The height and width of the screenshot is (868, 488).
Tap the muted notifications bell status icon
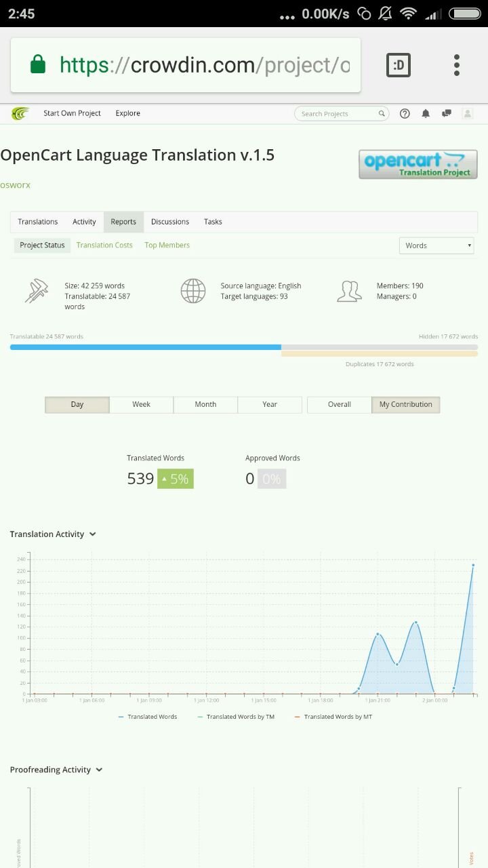coord(386,14)
